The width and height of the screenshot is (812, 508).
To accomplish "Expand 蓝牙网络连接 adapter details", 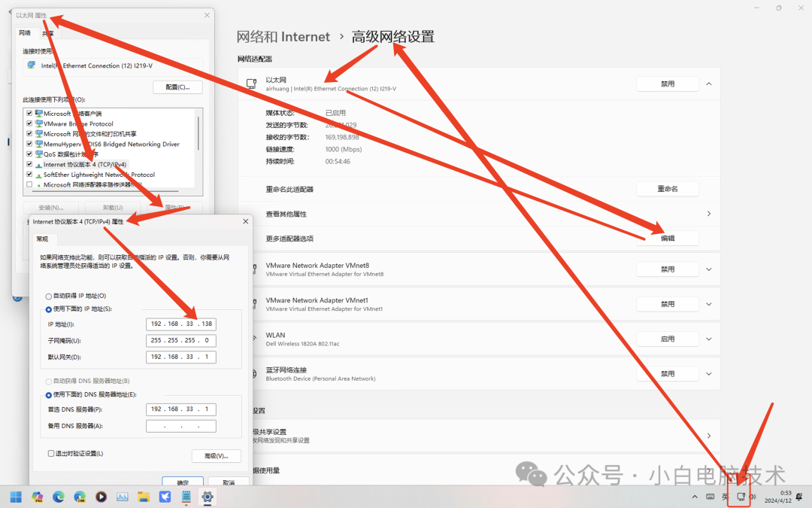I will pyautogui.click(x=709, y=374).
